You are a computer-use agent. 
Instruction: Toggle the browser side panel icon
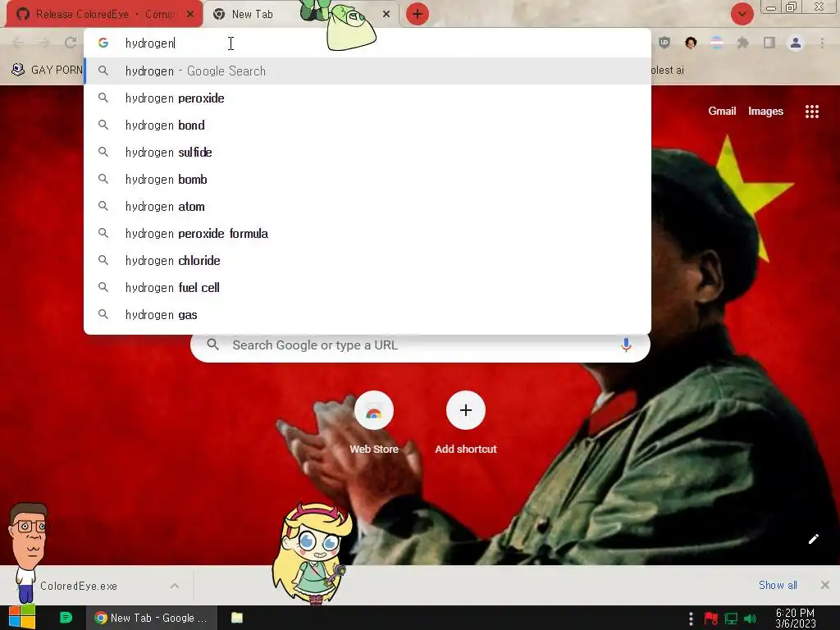(769, 43)
